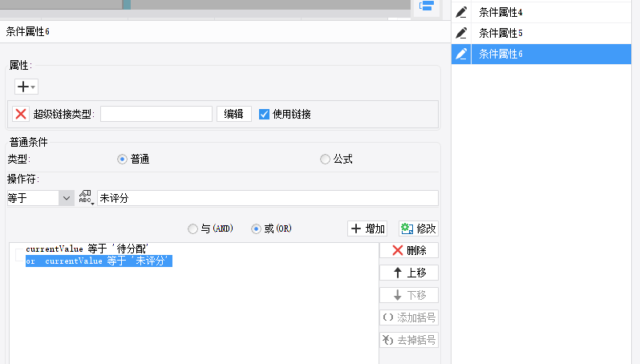Viewport: 640px width, 364px height.
Task: Click the 修改 button
Action: coord(419,229)
